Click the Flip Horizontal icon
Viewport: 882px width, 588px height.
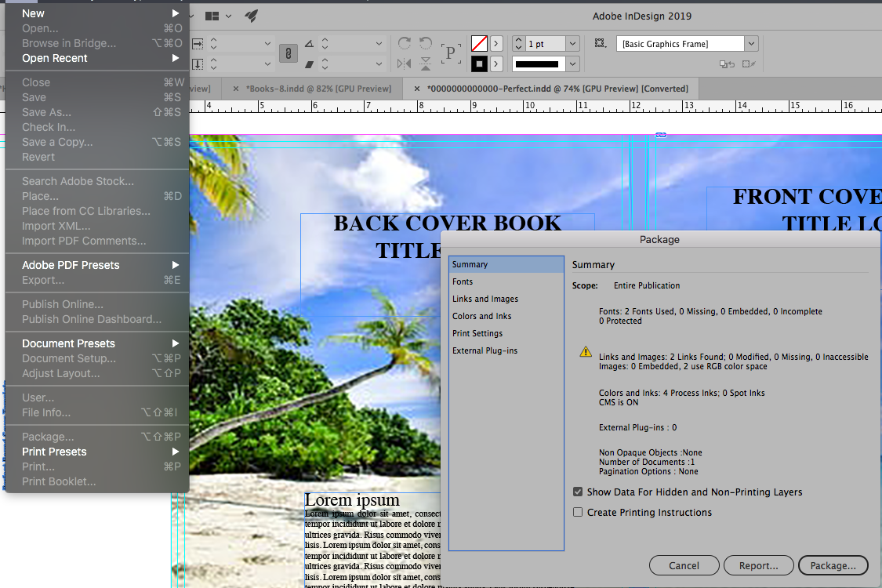405,64
